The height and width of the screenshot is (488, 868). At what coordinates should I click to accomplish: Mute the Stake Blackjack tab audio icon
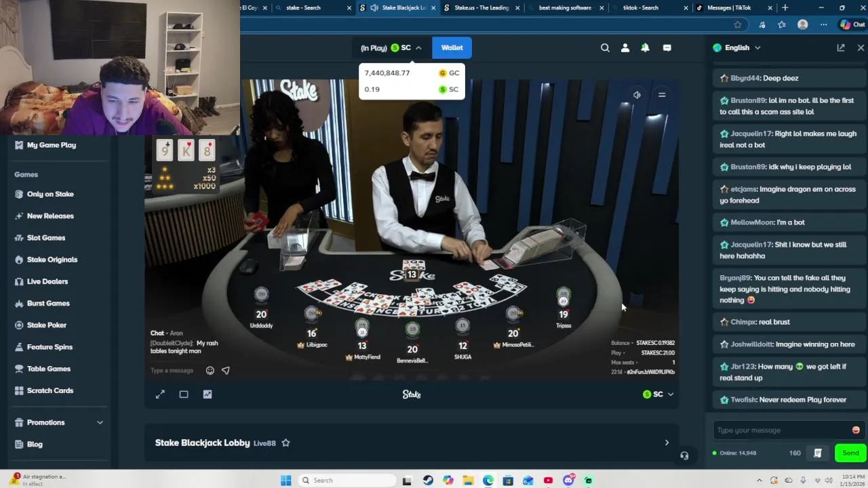tap(374, 7)
